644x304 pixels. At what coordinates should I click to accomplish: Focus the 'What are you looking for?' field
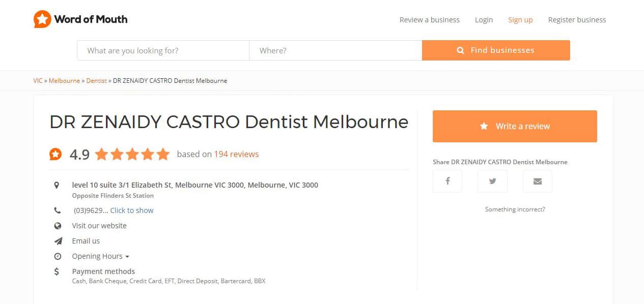[x=163, y=50]
